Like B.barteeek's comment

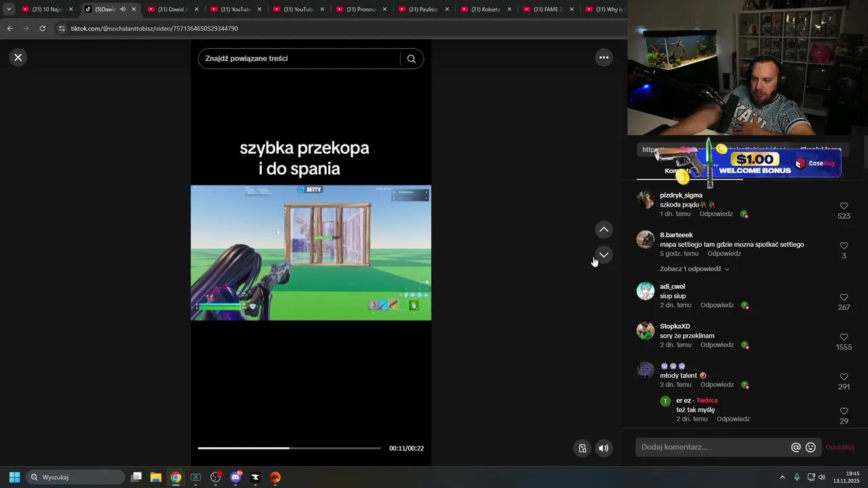coord(844,246)
